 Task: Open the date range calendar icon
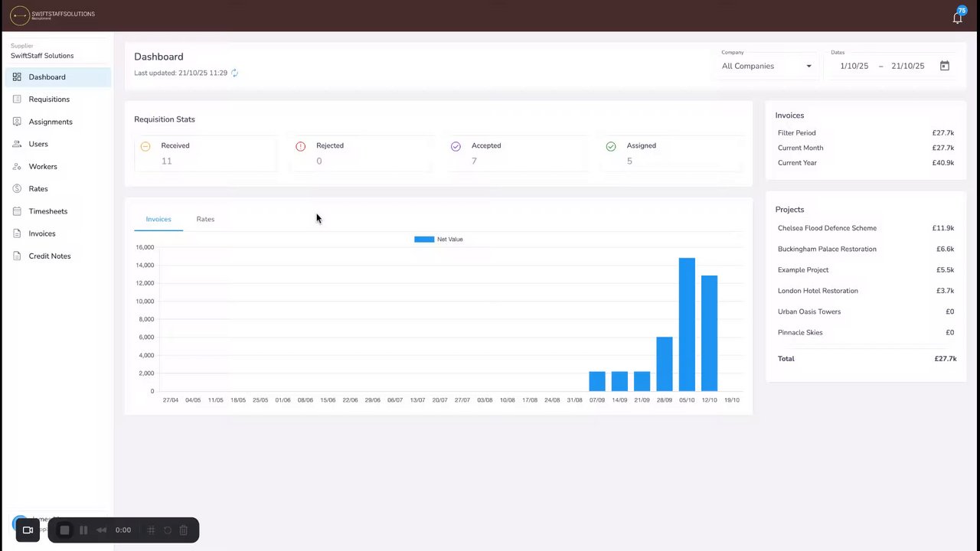(x=945, y=66)
